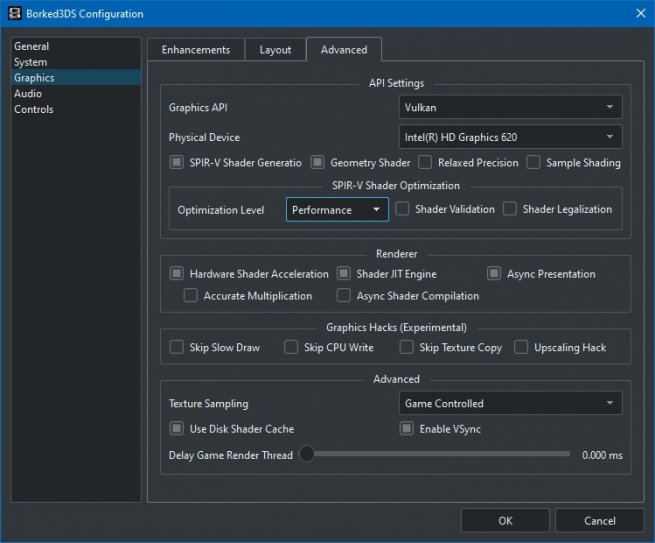655x543 pixels.
Task: Open the Physical Device dropdown
Action: click(510, 137)
